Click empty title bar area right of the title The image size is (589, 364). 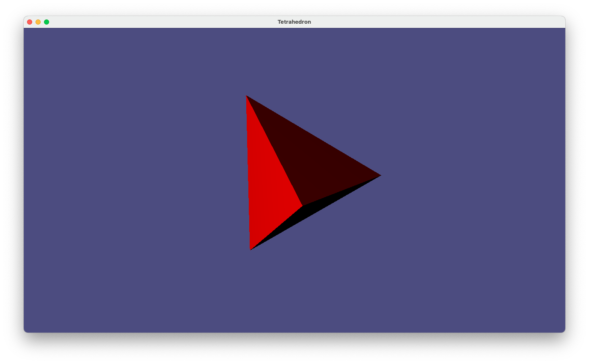[x=423, y=22]
